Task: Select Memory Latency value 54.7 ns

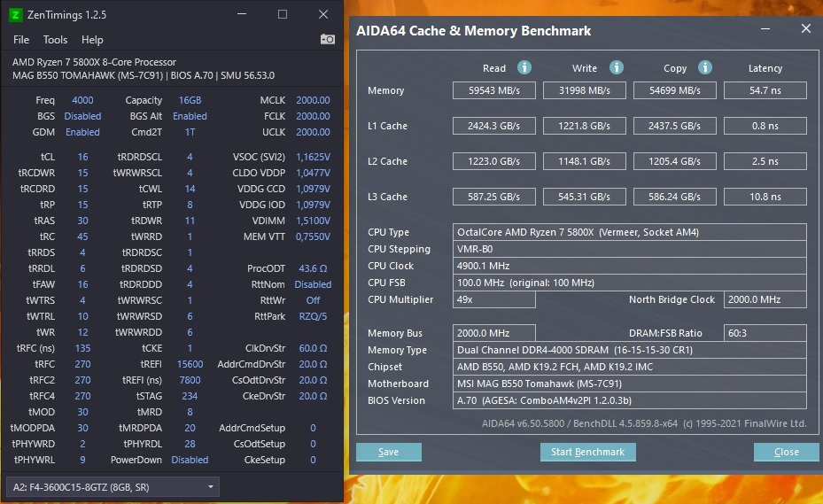Action: pyautogui.click(x=765, y=90)
